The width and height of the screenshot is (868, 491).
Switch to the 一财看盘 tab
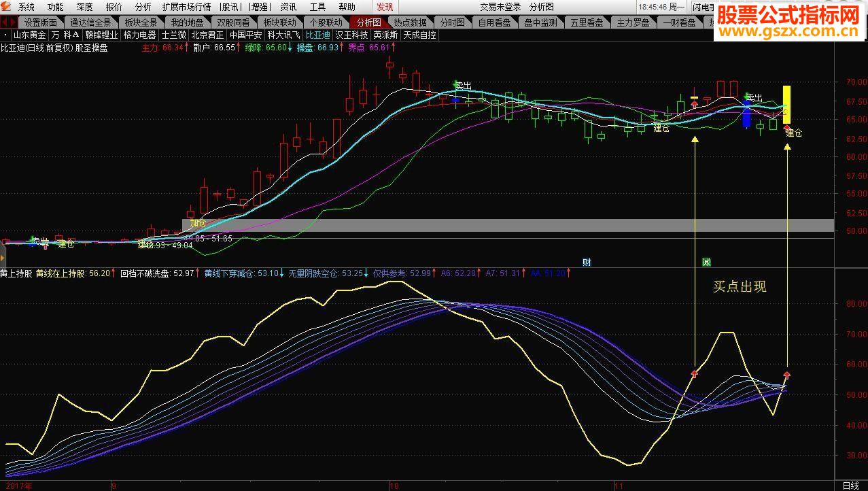pyautogui.click(x=680, y=22)
